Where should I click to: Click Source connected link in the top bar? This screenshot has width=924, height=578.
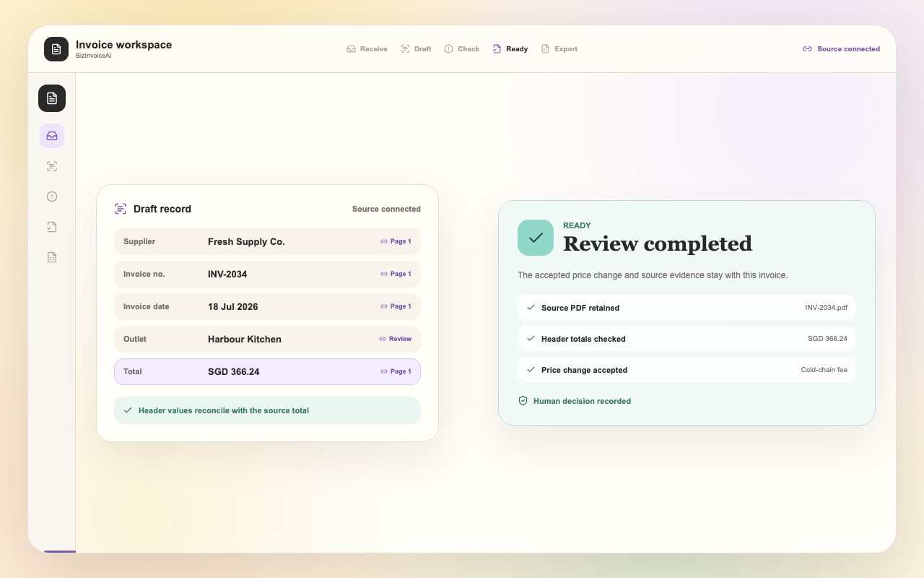click(842, 49)
